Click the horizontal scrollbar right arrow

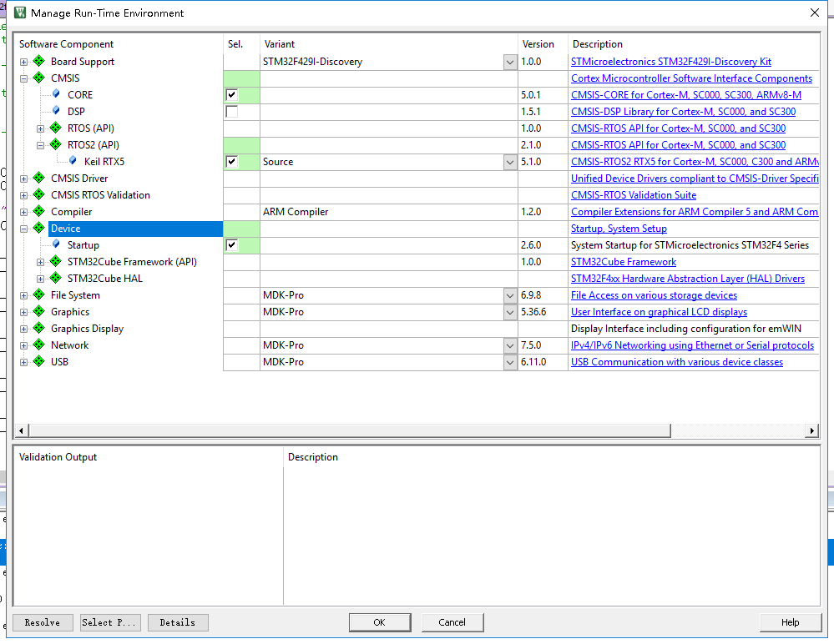pyautogui.click(x=811, y=430)
